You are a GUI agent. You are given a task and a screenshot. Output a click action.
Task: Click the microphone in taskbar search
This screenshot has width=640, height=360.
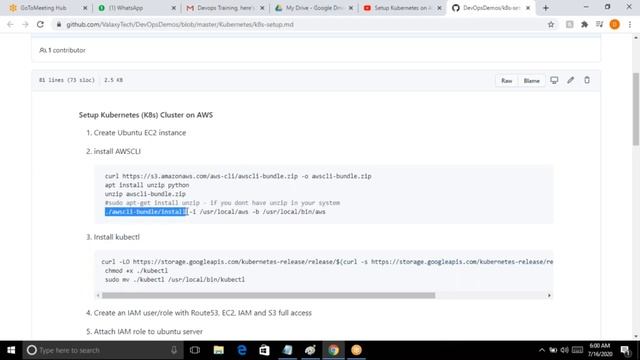tap(174, 350)
